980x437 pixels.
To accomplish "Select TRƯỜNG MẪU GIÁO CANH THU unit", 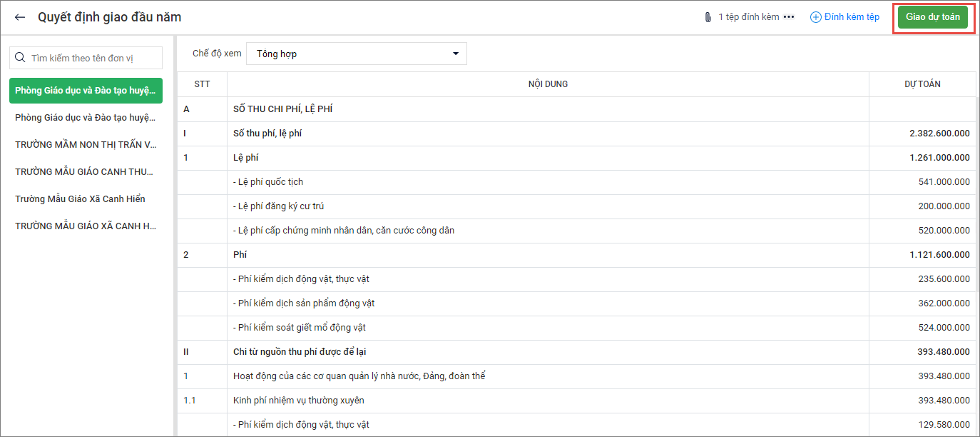I will tap(86, 172).
